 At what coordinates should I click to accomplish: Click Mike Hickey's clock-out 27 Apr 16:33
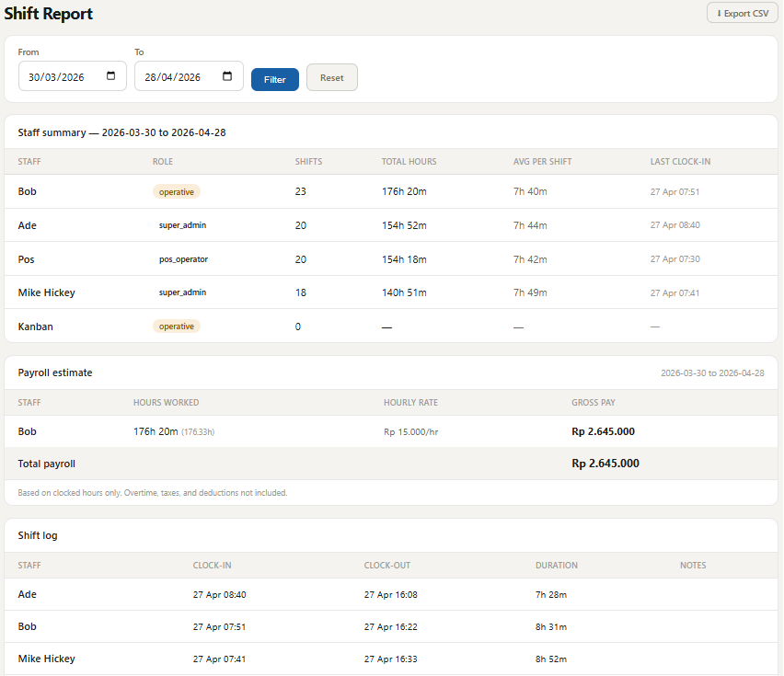click(x=390, y=659)
